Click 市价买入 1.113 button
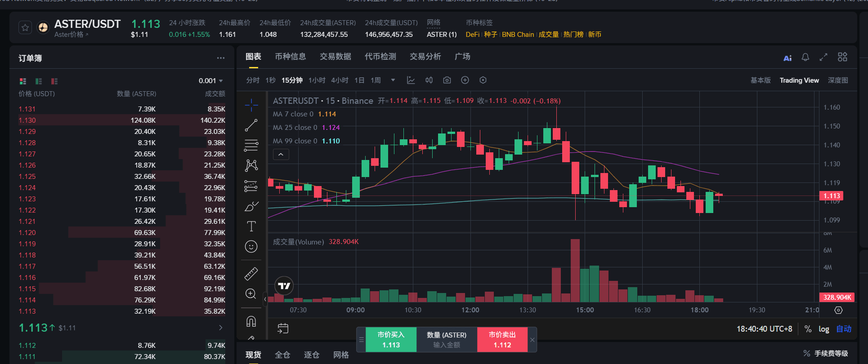 coord(391,340)
